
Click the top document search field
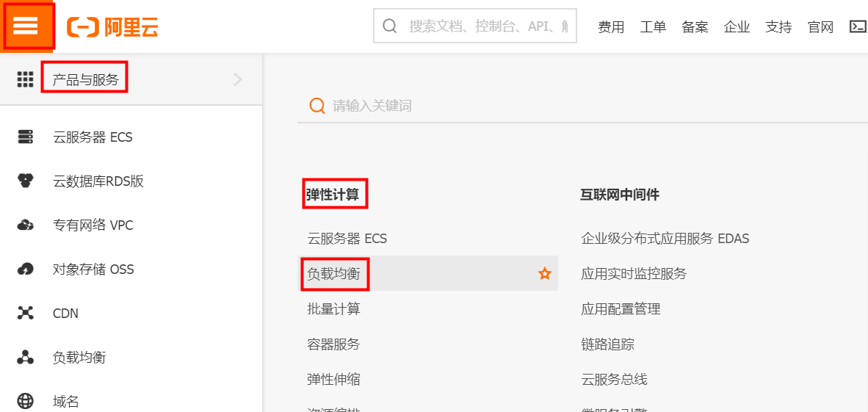click(x=475, y=26)
